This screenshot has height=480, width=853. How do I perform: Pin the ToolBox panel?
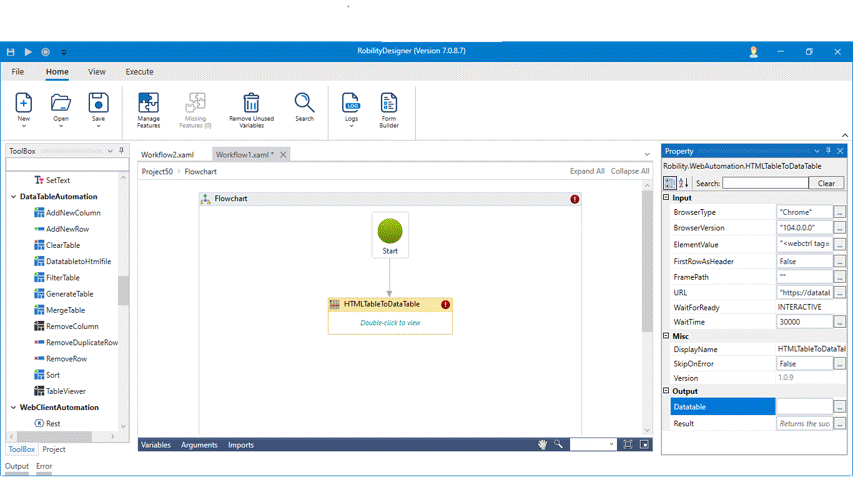[x=122, y=151]
